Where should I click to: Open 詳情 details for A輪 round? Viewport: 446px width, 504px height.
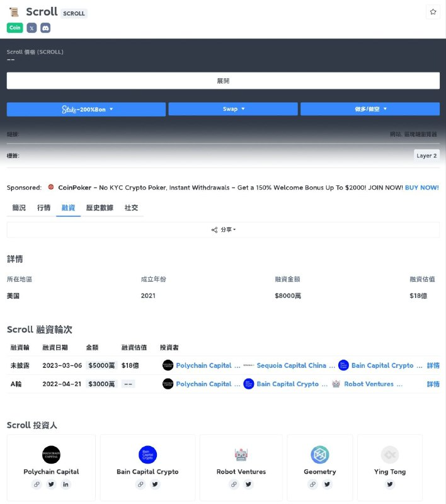pos(433,384)
